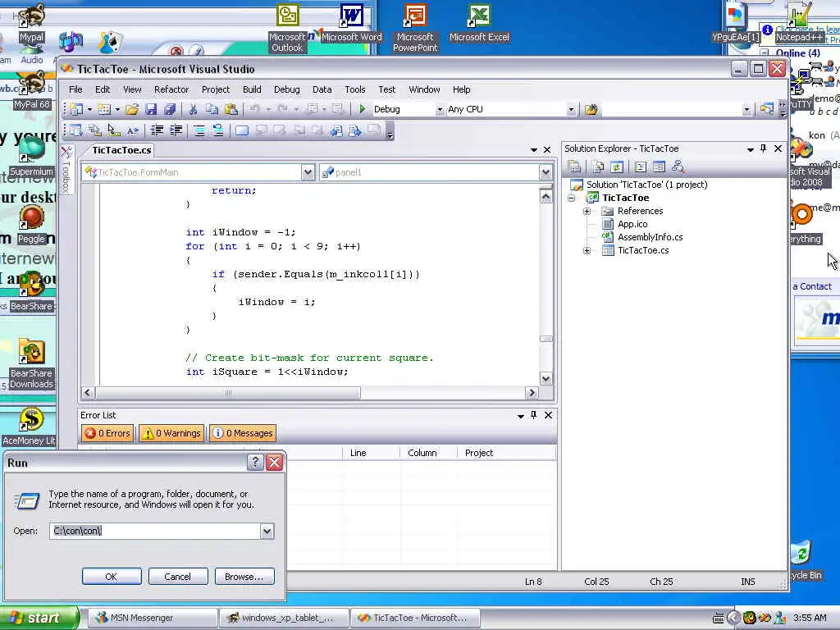
Task: Click the editor vertical scrollbar down arrow
Action: (546, 379)
